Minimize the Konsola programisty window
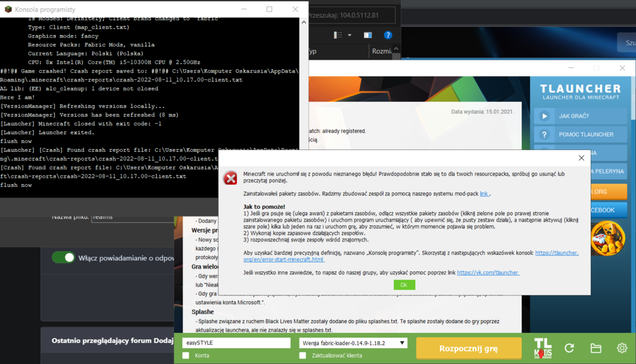The width and height of the screenshot is (636, 364). pos(244,10)
